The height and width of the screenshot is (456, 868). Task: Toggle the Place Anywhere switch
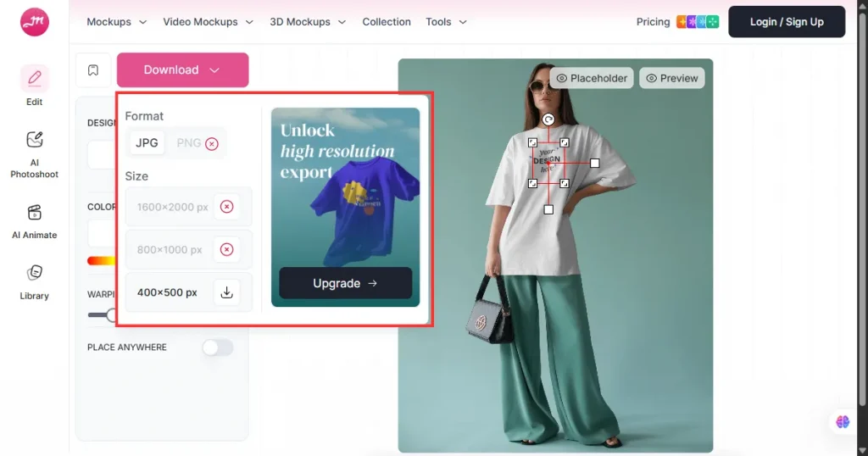[x=218, y=348]
